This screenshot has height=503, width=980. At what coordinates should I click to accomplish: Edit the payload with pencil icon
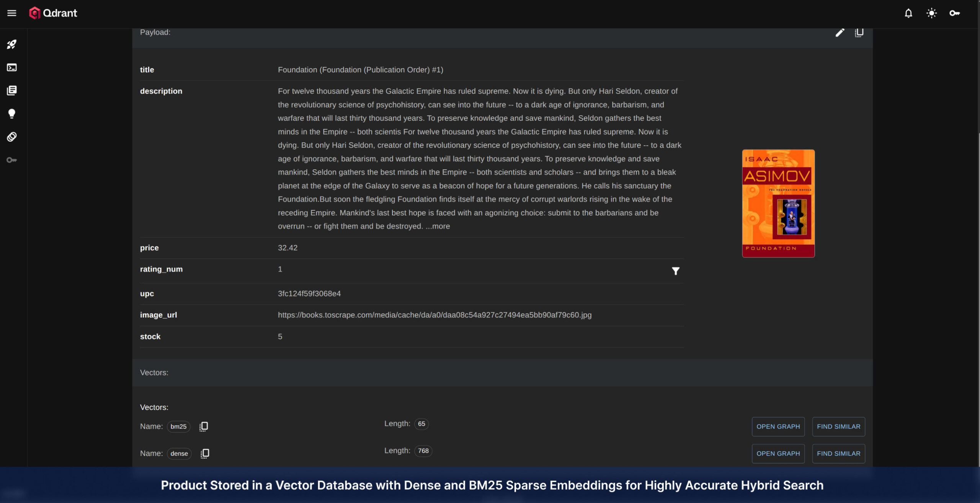pyautogui.click(x=840, y=33)
